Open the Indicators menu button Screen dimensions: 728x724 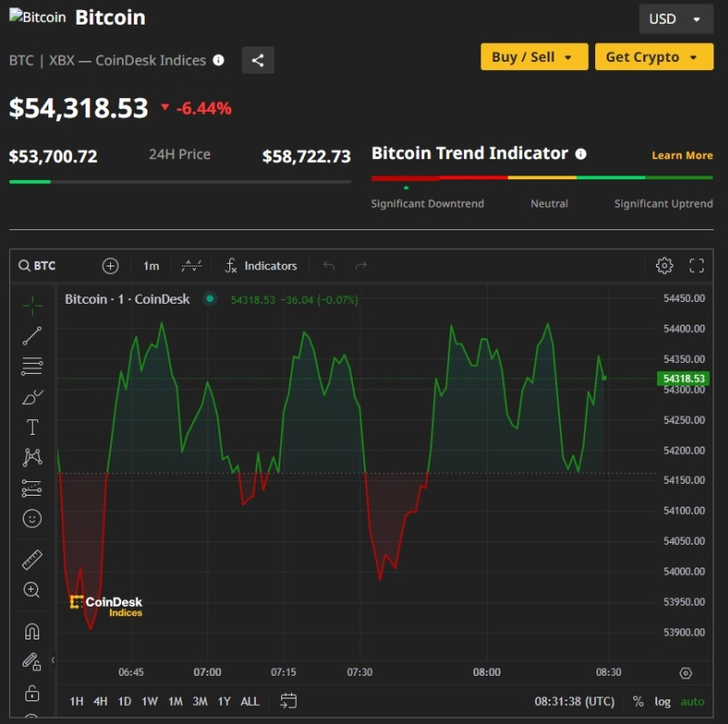point(261,266)
